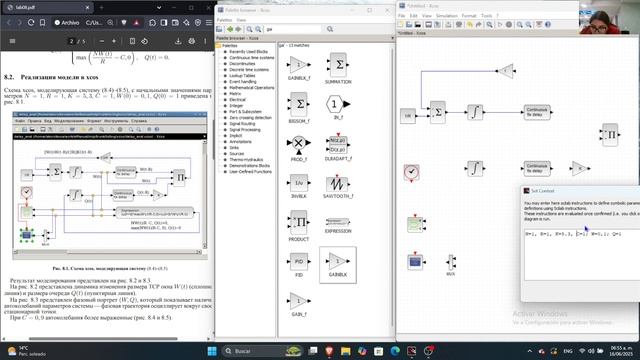Click the Undo icon in Xcos toolbar
Image resolution: width=640 pixels, height=360 pixels.
click(470, 24)
